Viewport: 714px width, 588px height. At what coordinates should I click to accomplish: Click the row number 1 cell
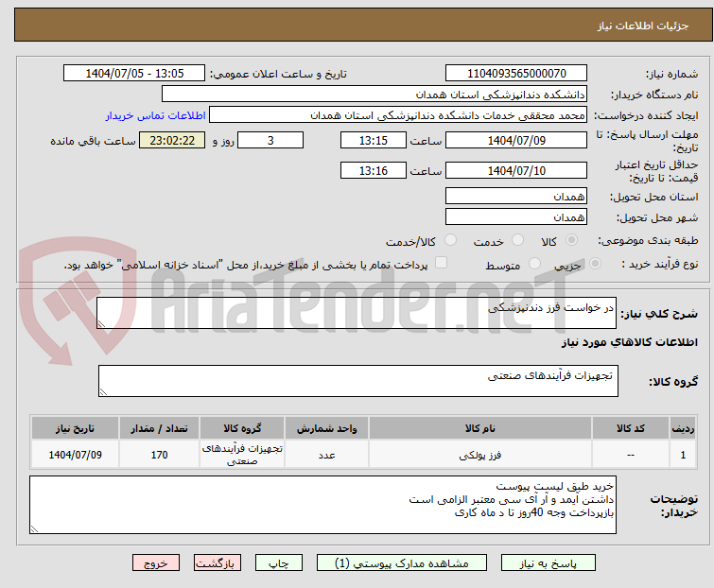coord(683,454)
